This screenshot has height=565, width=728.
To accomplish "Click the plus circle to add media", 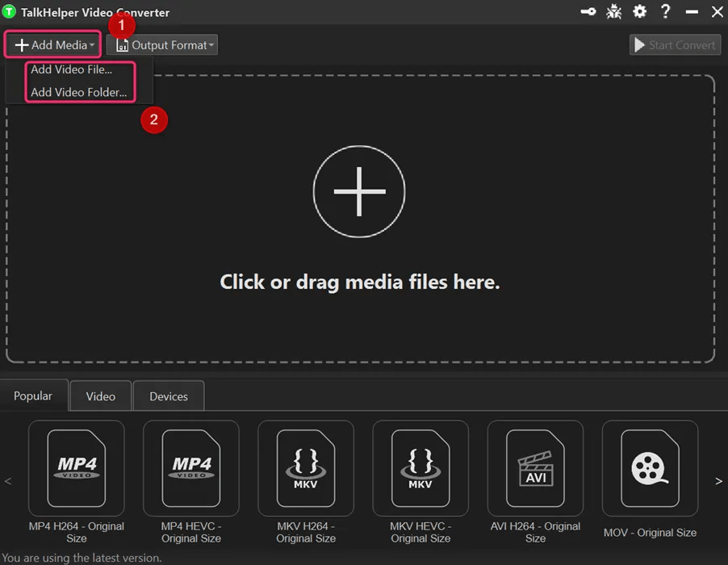I will (359, 191).
